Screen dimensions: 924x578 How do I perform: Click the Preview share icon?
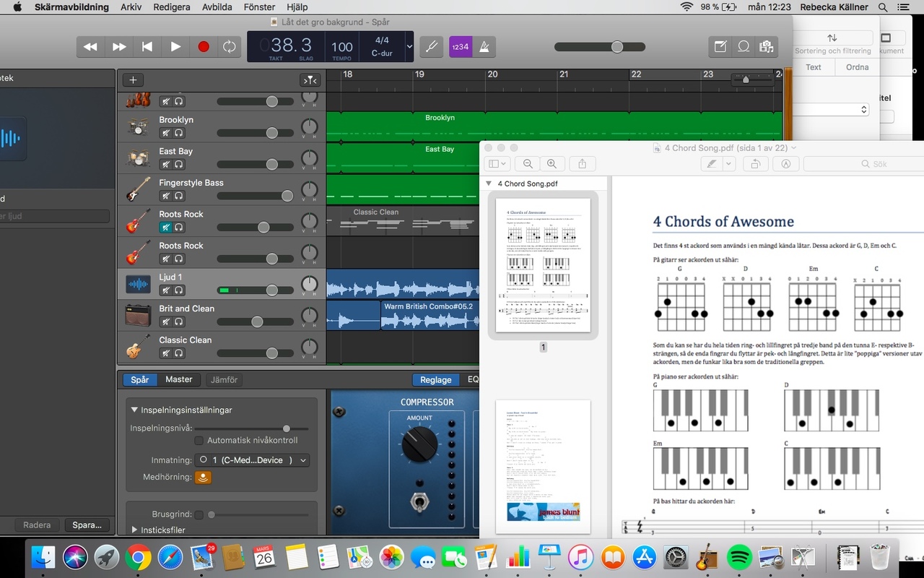(x=583, y=164)
